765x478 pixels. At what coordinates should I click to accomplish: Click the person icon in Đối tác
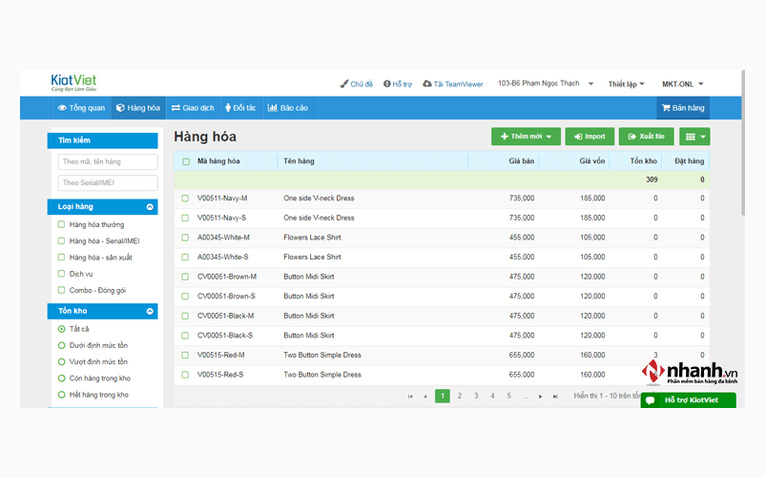pyautogui.click(x=228, y=108)
